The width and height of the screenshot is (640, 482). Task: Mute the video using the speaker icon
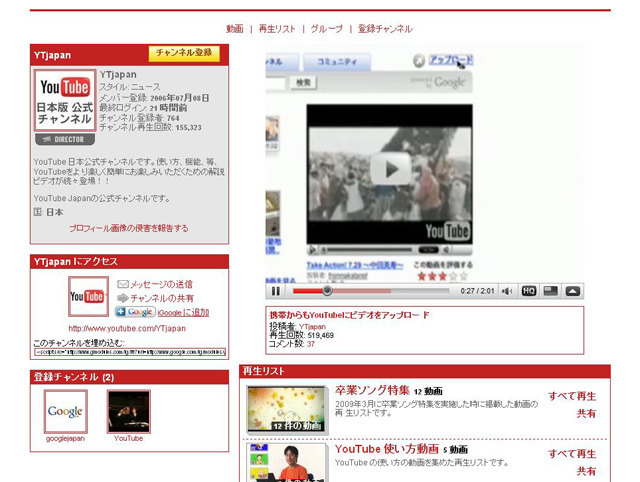coord(507,291)
